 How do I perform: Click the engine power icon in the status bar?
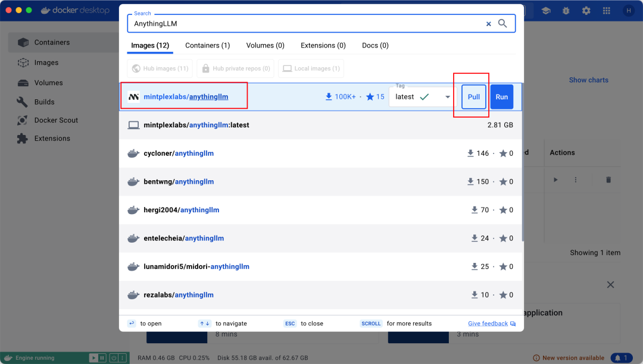pos(114,358)
